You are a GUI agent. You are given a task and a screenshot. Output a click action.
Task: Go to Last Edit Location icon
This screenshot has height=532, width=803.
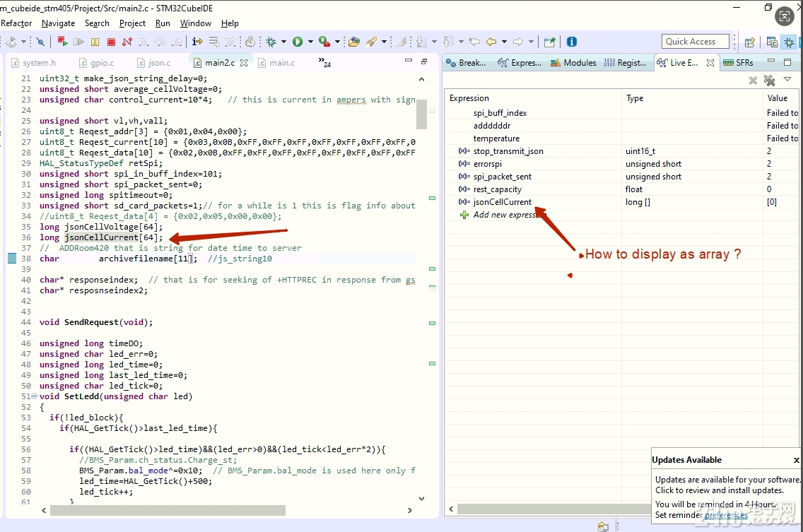[x=475, y=42]
